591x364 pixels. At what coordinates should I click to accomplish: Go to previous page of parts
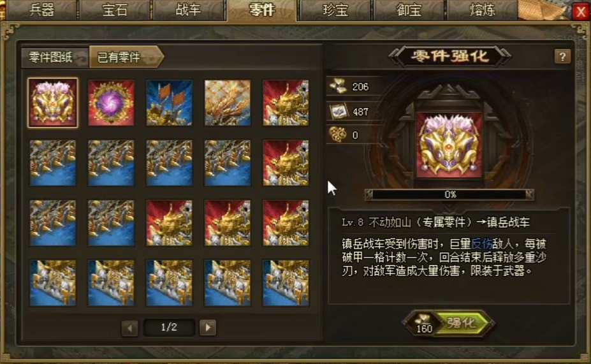[129, 328]
